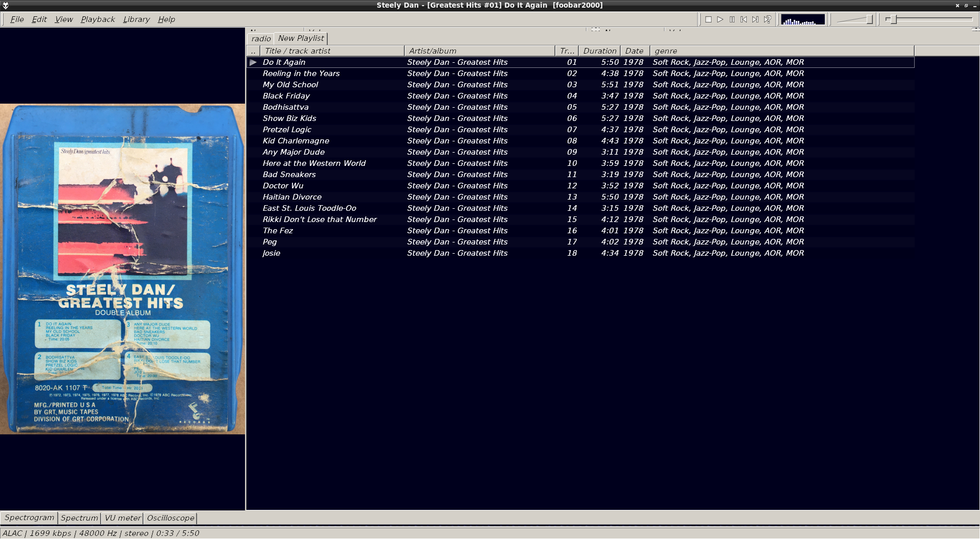Skip back with the Previous track button
The width and height of the screenshot is (980, 539).
[744, 19]
